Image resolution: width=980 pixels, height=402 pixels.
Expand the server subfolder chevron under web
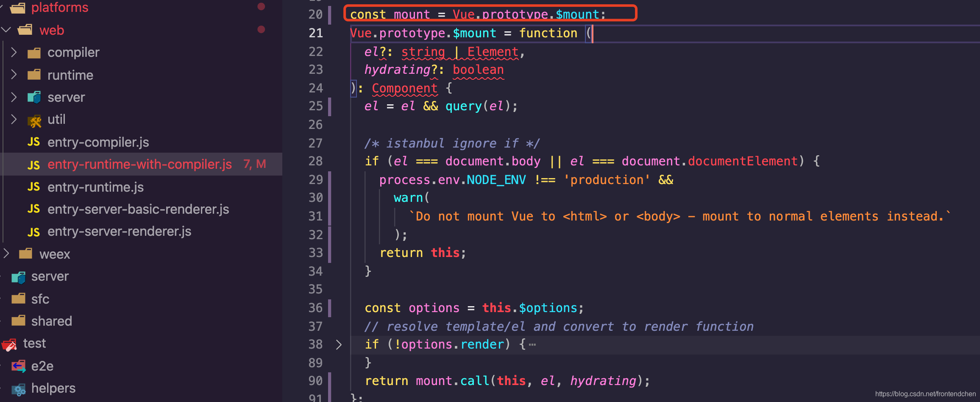(x=14, y=97)
